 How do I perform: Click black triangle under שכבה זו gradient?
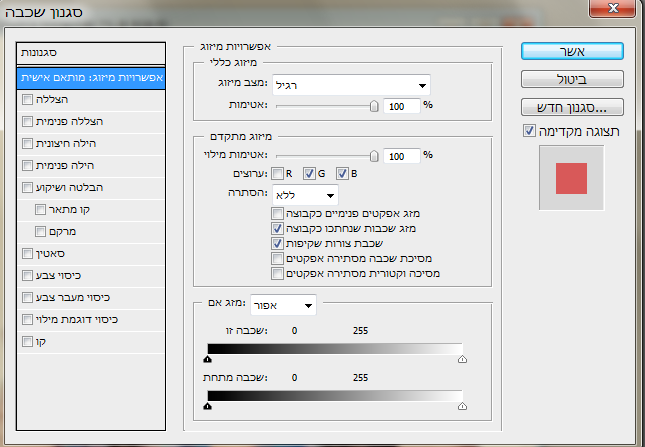coord(208,359)
